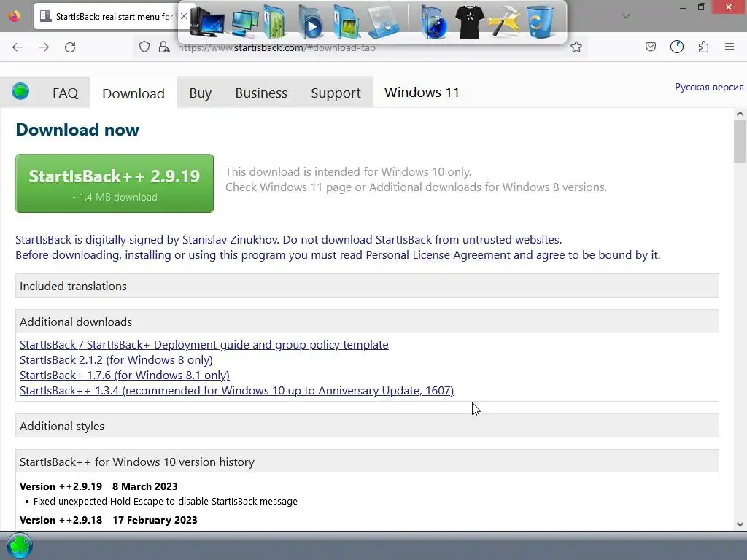
Task: Click the StartIsBack site logo globe
Action: pos(20,91)
